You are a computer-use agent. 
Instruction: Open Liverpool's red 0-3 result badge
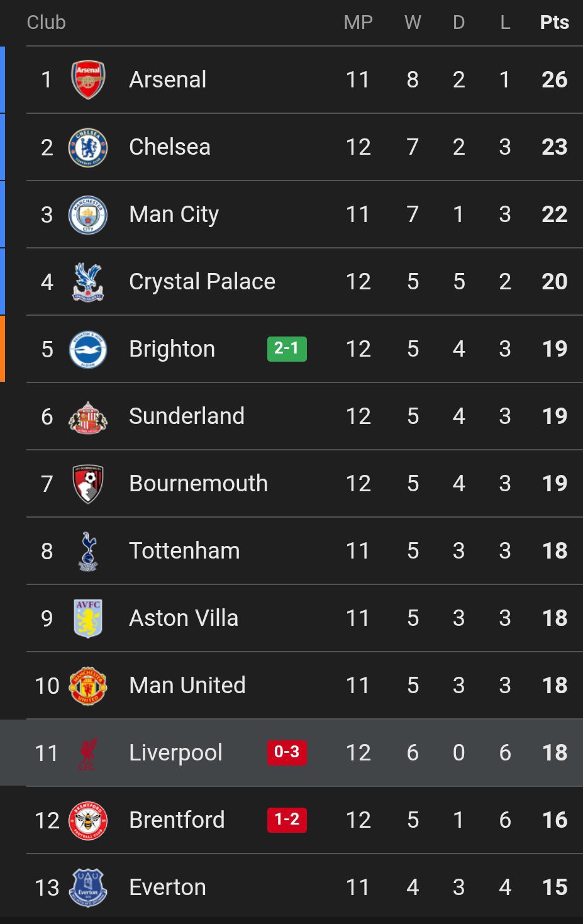287,752
